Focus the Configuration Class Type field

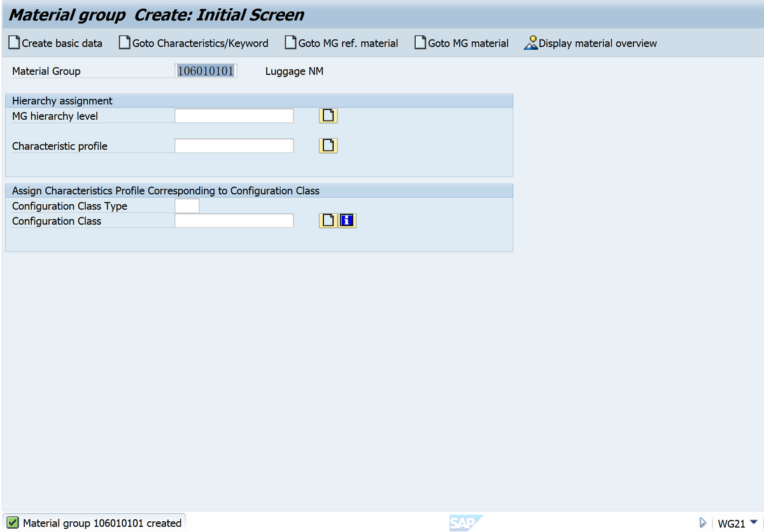pos(187,206)
